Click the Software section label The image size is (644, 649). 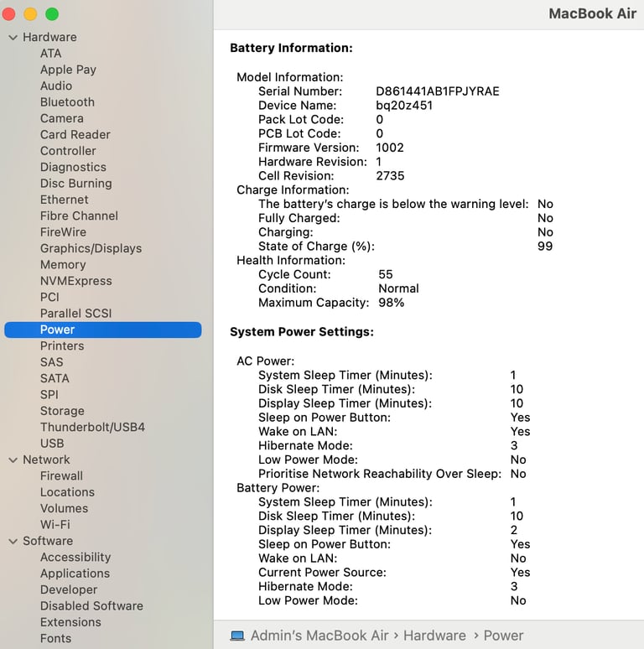[48, 541]
